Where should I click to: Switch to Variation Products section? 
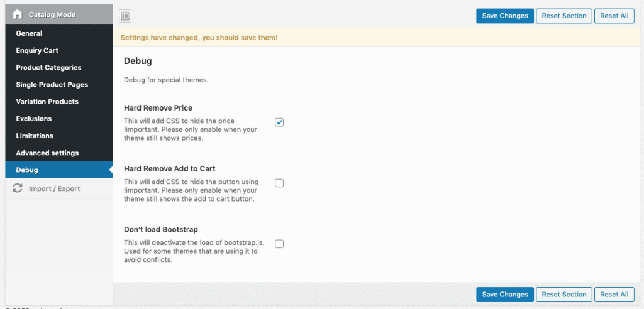[x=47, y=101]
